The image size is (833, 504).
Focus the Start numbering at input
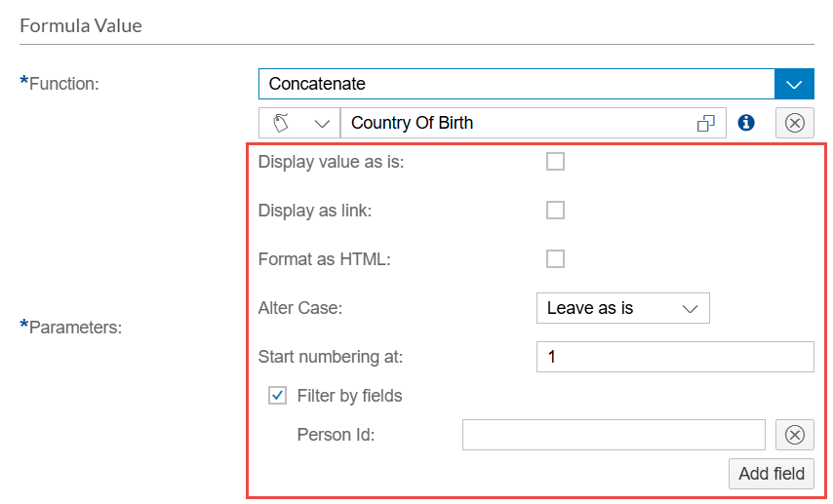click(674, 357)
